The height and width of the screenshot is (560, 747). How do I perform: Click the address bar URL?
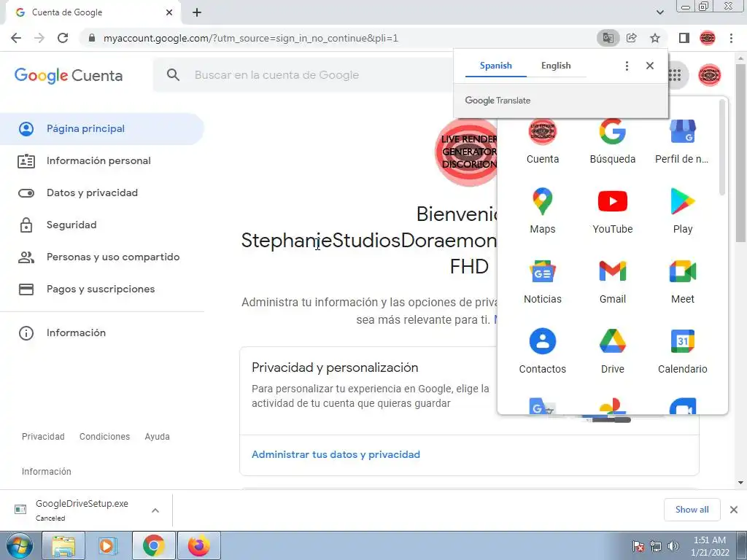(251, 38)
